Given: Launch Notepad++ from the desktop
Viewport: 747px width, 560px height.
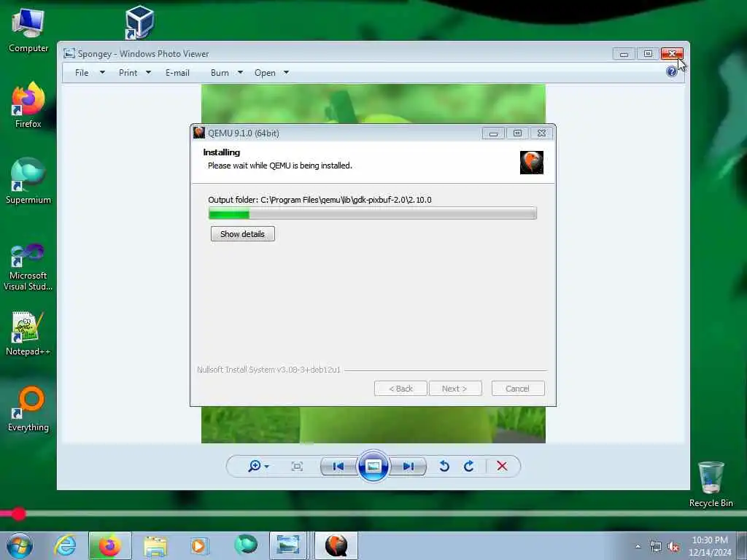Looking at the screenshot, I should [x=28, y=333].
